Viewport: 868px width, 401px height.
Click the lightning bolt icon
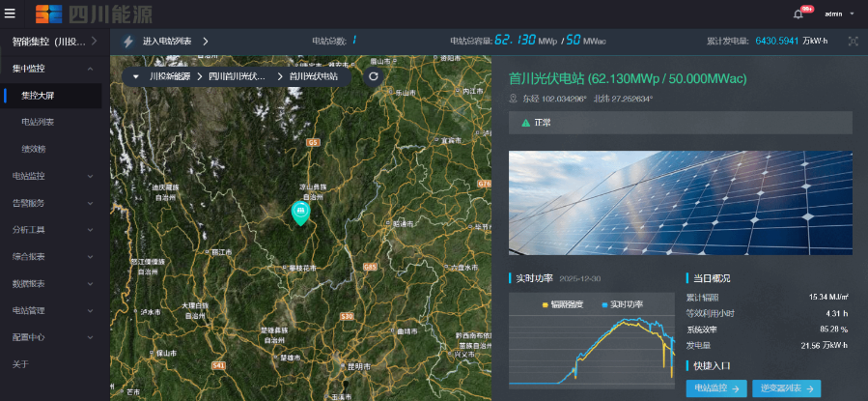[128, 42]
